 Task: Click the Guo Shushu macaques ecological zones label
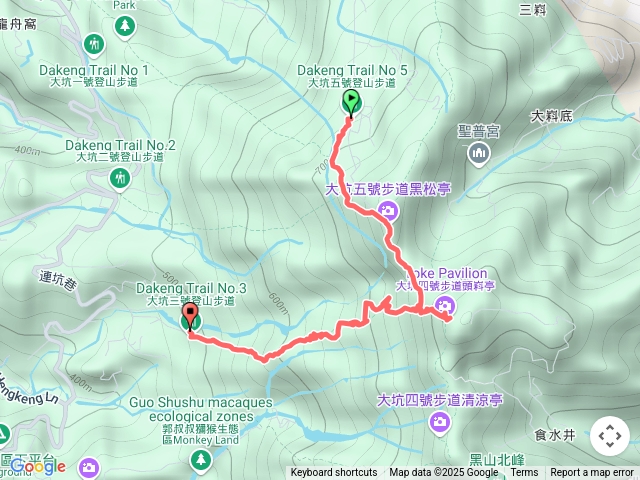[201, 409]
